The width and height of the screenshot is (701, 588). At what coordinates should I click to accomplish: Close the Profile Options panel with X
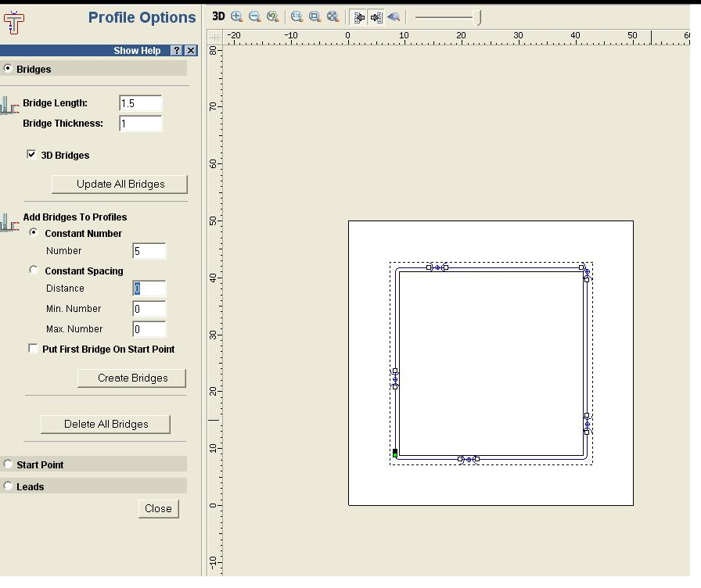click(191, 50)
